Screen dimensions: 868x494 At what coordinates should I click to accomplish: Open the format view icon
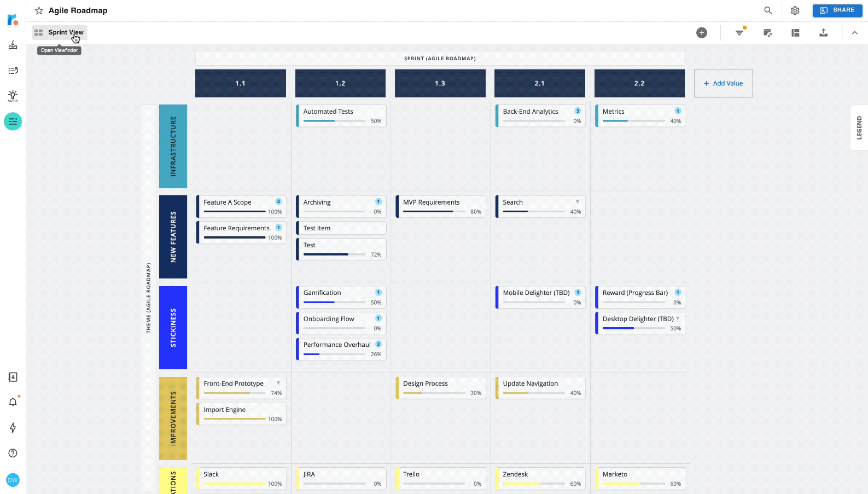click(768, 33)
